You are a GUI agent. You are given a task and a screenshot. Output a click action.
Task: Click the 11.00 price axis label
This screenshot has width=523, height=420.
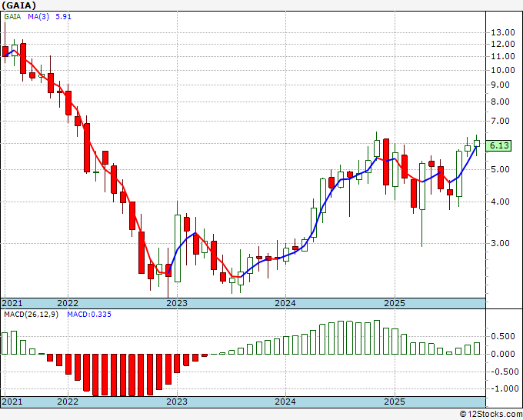(x=503, y=56)
